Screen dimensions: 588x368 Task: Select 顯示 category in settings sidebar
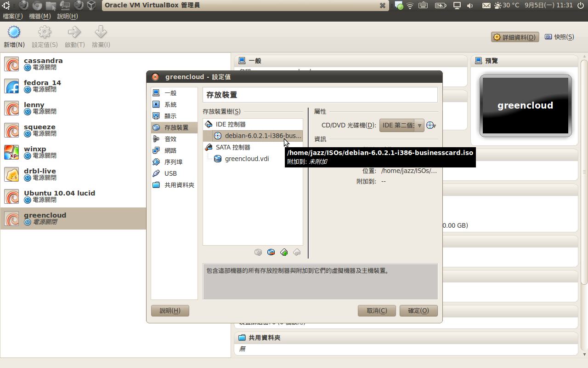(175, 116)
